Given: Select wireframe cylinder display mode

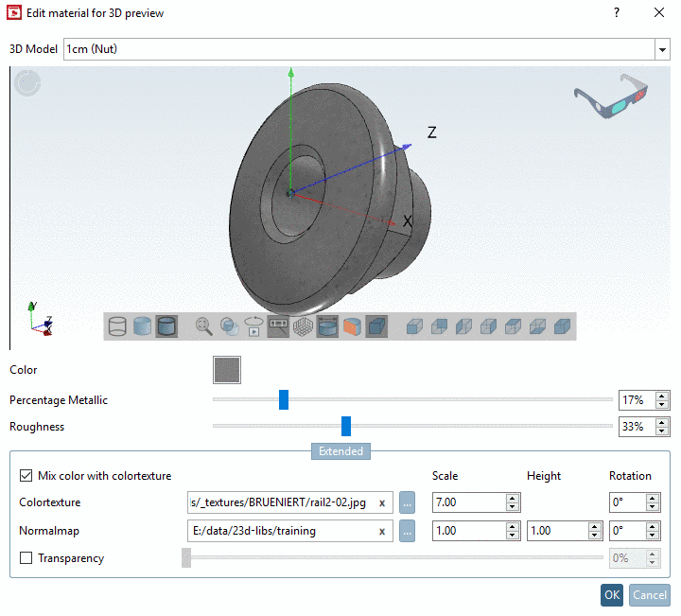Looking at the screenshot, I should click(x=117, y=327).
